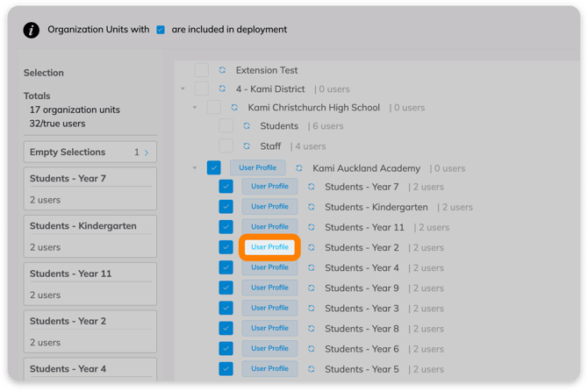588x391 pixels.
Task: Select Students - Kindergarten card in Selection panel
Action: point(90,237)
